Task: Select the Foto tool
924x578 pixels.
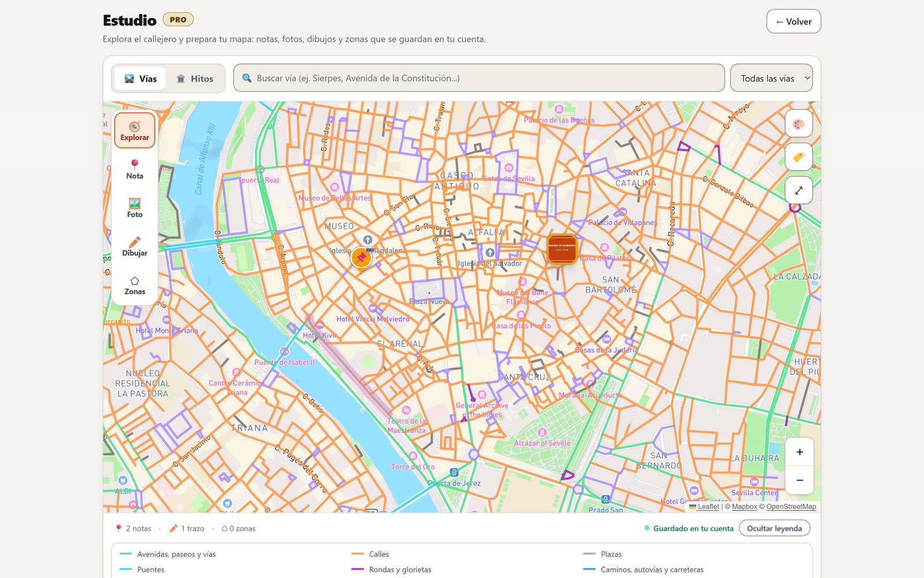Action: tap(135, 208)
